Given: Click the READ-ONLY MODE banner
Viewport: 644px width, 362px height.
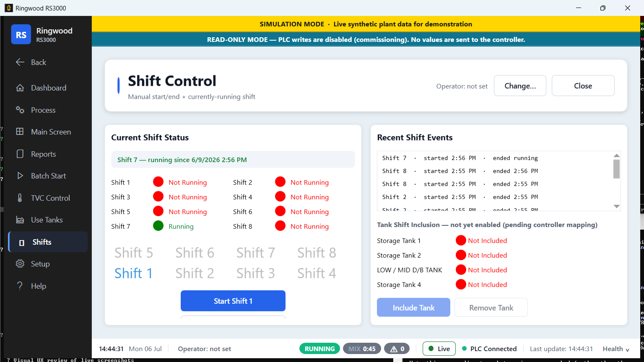Looking at the screenshot, I should 366,39.
